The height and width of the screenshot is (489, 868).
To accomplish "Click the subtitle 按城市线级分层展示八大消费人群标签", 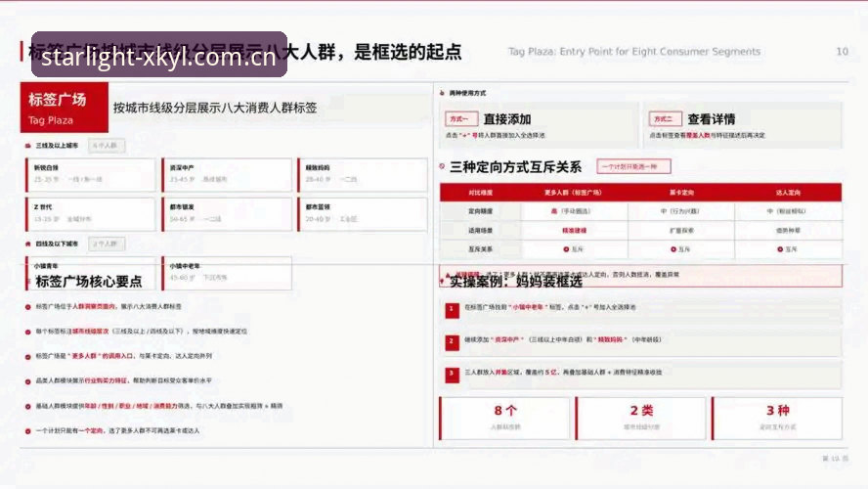I will [x=215, y=108].
